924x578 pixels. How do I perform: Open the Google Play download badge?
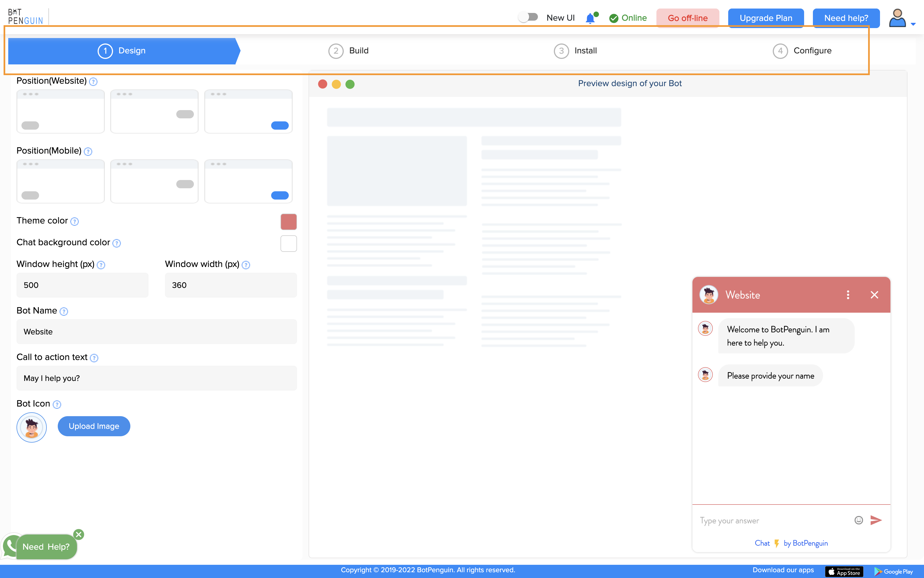(893, 571)
